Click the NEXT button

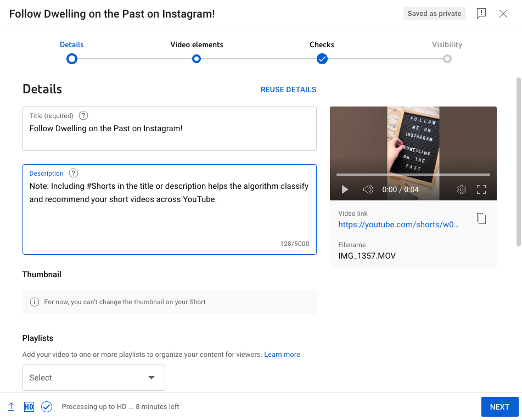point(499,407)
